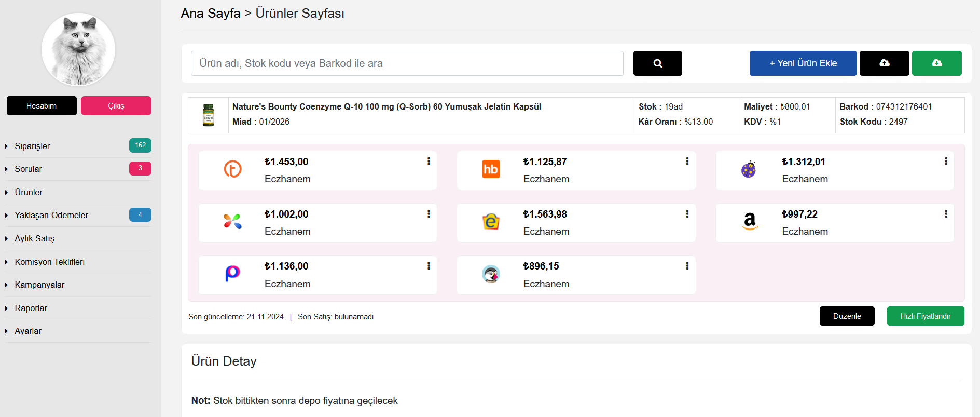Click the green cloud download button

click(936, 63)
